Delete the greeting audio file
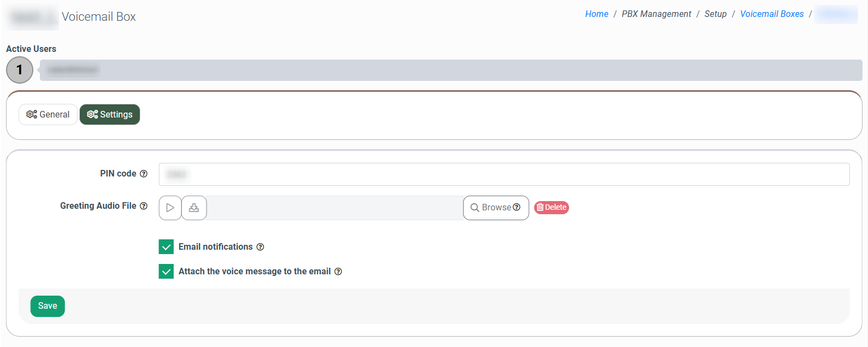 pyautogui.click(x=551, y=208)
